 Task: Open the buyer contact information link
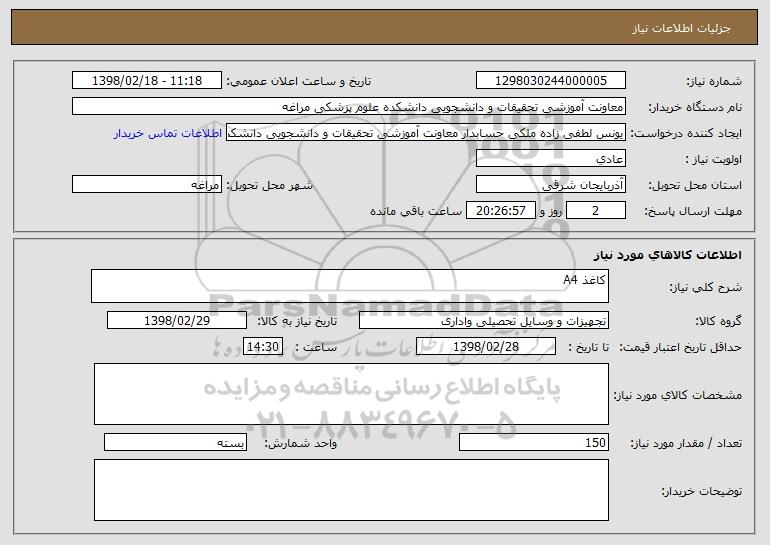point(168,134)
